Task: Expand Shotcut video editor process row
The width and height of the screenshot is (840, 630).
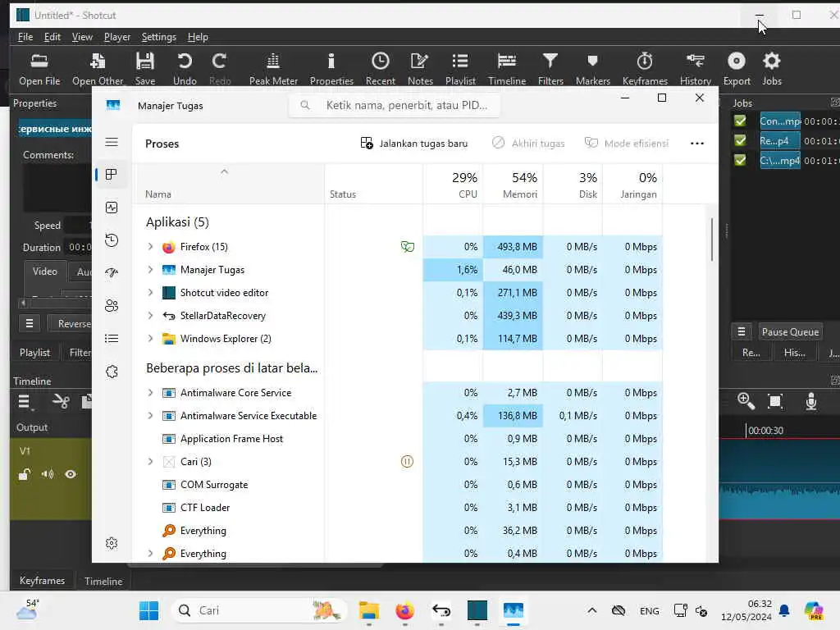Action: click(x=151, y=293)
